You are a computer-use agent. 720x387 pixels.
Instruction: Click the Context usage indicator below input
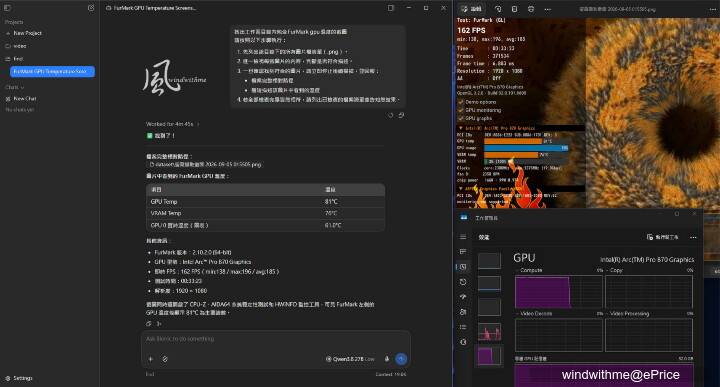(x=390, y=375)
